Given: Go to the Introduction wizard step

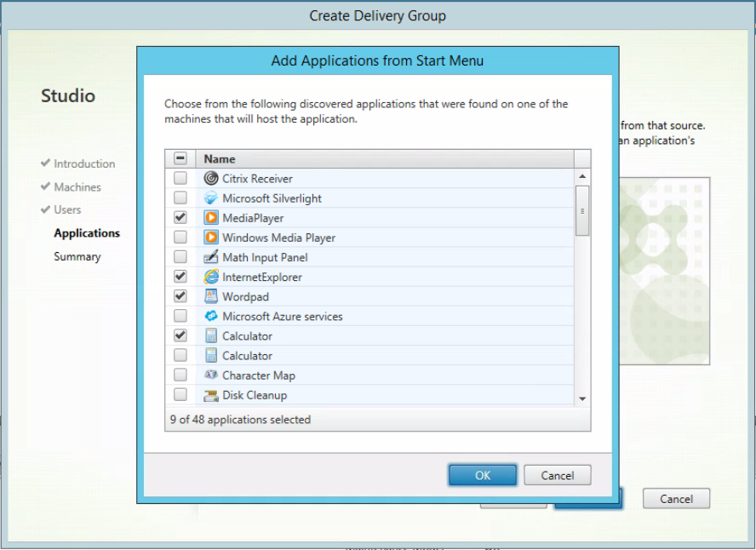Looking at the screenshot, I should coord(84,163).
